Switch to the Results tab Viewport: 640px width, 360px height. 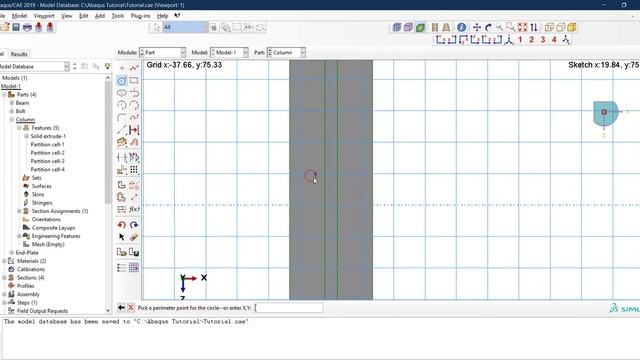(x=19, y=54)
